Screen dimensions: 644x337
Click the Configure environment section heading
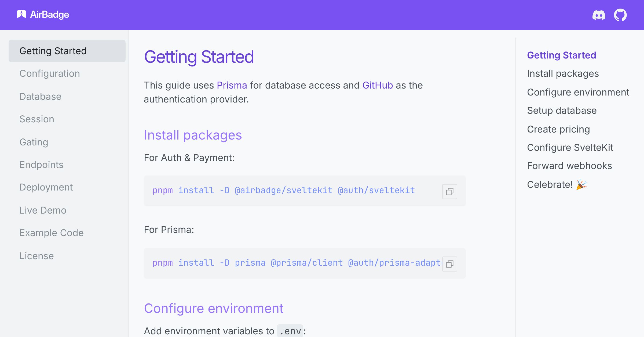pyautogui.click(x=214, y=308)
